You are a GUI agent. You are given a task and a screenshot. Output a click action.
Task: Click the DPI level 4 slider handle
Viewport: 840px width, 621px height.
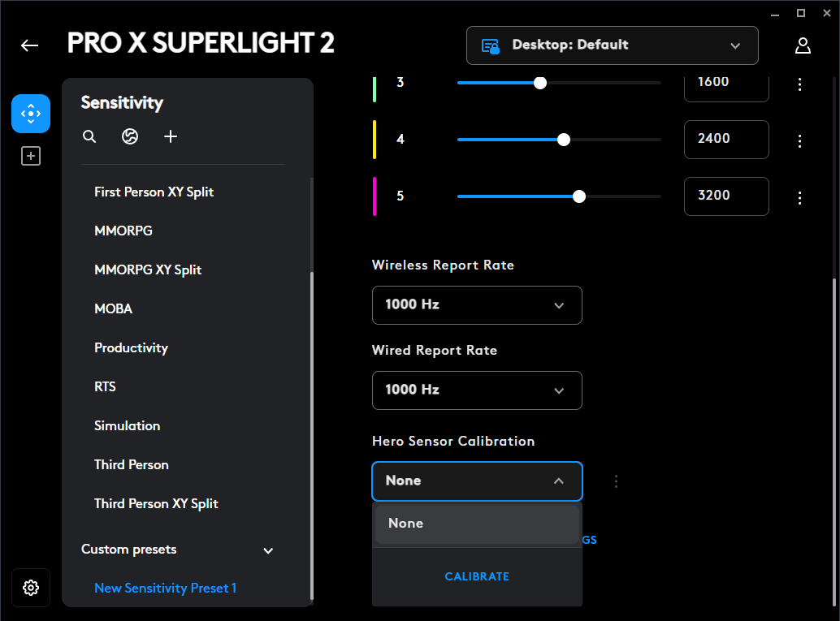(x=564, y=140)
